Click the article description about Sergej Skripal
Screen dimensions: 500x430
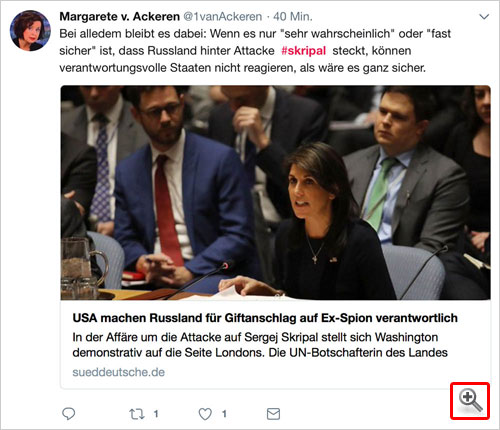tap(260, 345)
